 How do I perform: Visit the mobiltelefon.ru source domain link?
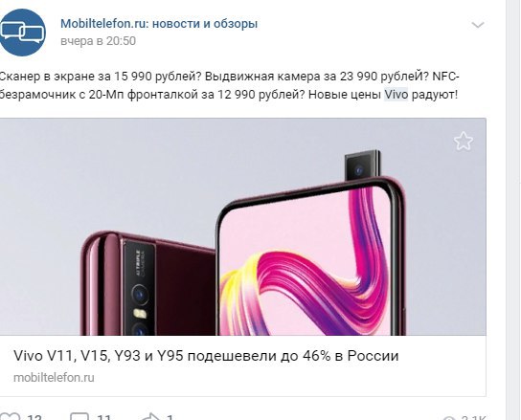tap(54, 378)
